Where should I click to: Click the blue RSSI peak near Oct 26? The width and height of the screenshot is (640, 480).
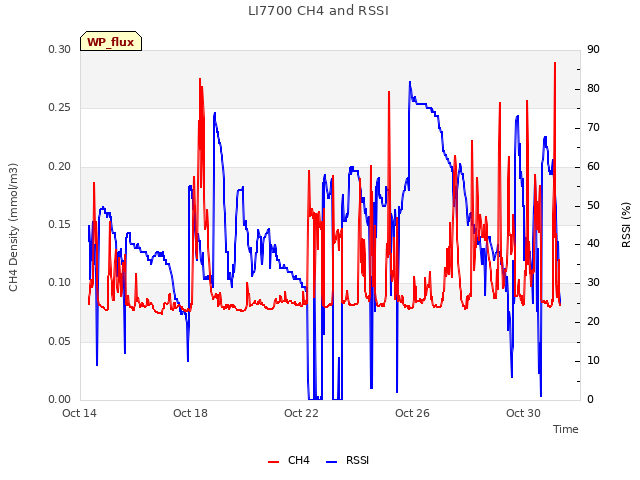tap(410, 82)
